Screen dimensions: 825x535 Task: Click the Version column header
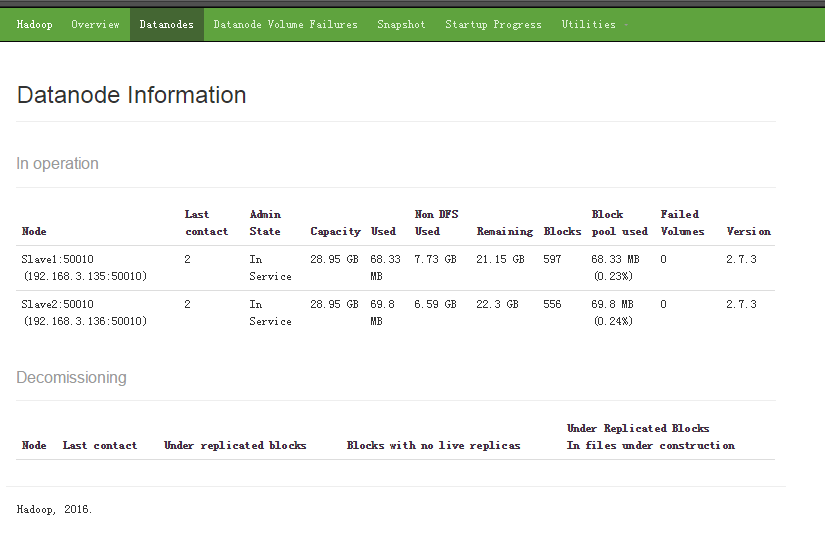pos(748,231)
